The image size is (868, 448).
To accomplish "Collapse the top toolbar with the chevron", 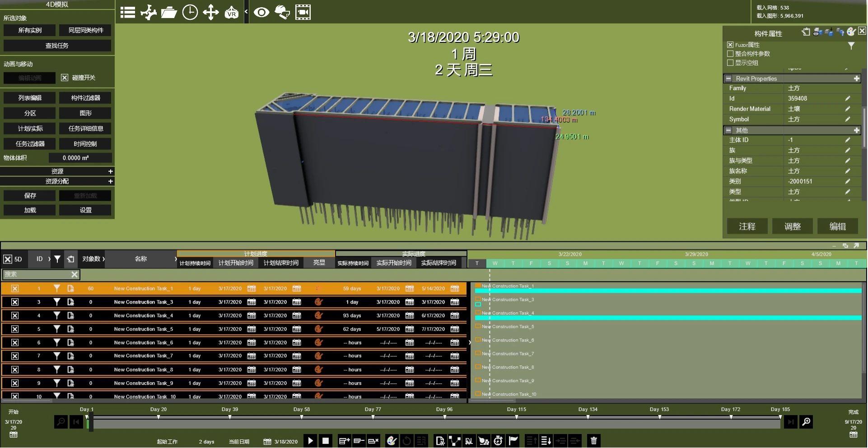I will [246, 12].
